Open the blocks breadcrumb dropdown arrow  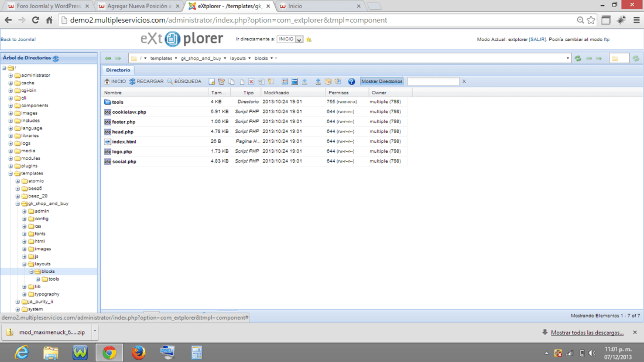(272, 59)
